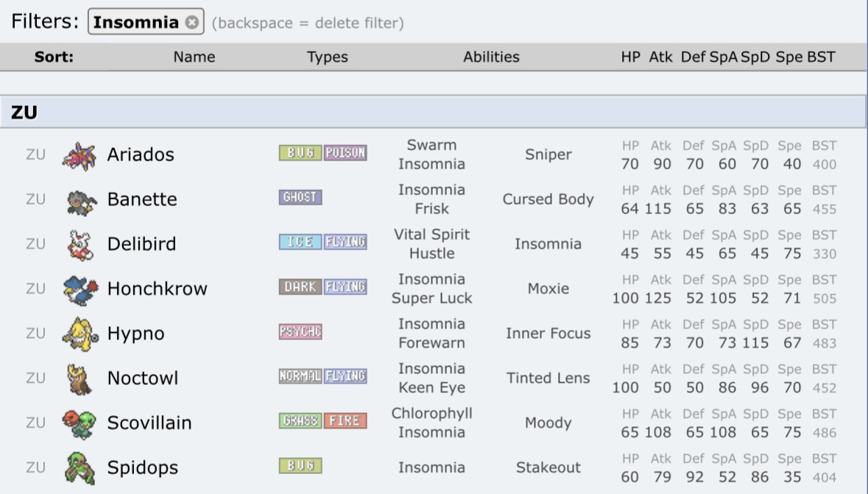Click Scovillain's Fire type badge
Screen dimensions: 868x494
coord(345,421)
